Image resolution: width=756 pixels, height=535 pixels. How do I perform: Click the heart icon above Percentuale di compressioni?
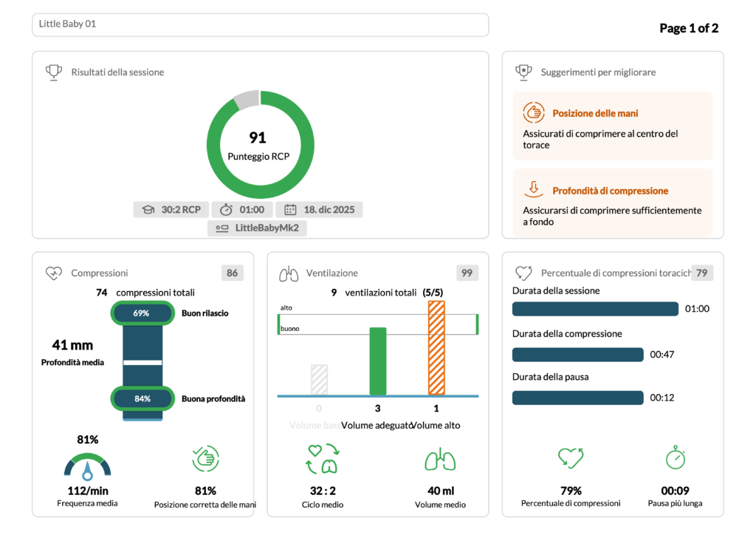tap(571, 458)
